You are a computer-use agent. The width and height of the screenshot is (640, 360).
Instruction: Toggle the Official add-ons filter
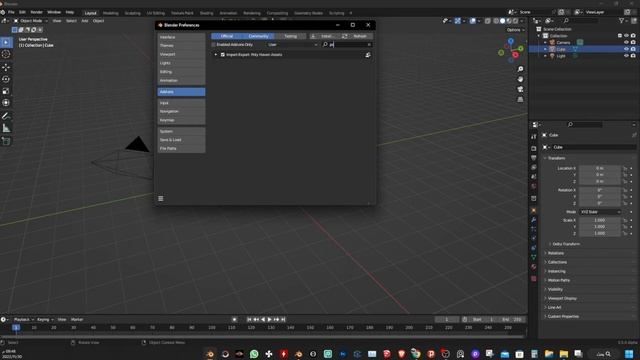[x=227, y=36]
